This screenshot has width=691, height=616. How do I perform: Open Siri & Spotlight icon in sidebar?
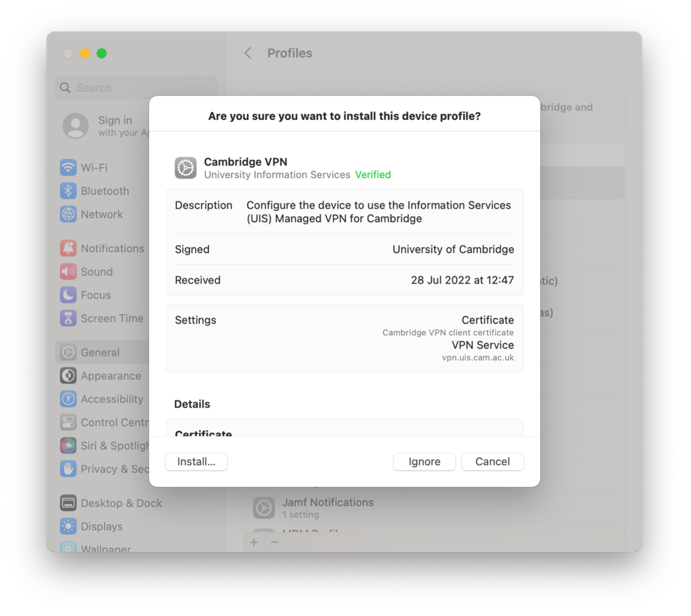[x=68, y=445]
